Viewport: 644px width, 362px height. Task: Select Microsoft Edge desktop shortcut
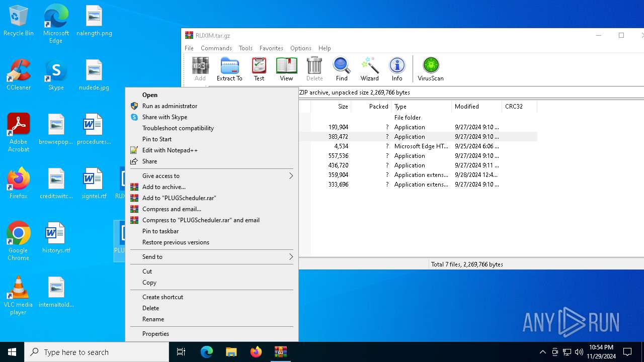[x=56, y=24]
